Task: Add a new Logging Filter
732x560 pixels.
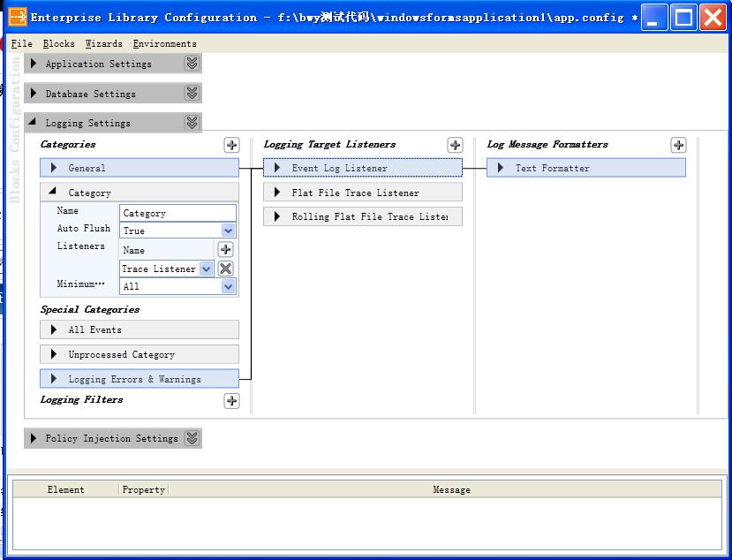Action: click(x=231, y=401)
